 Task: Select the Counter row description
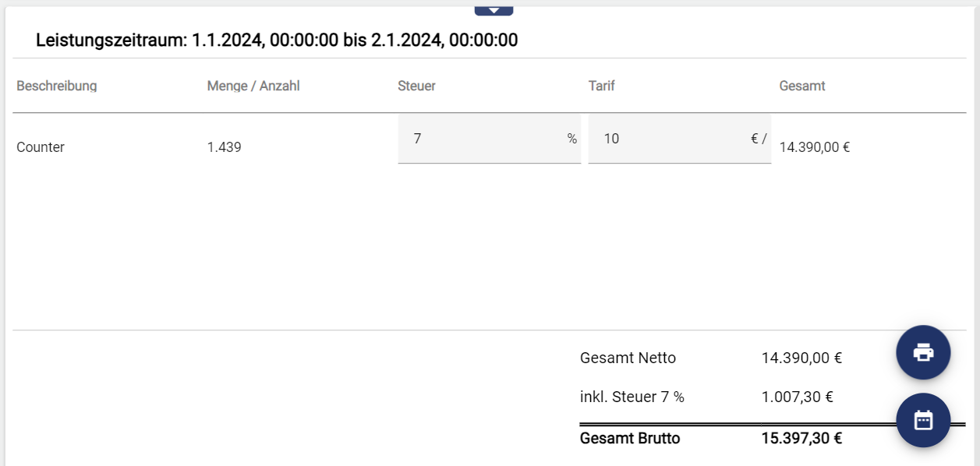pyautogui.click(x=41, y=147)
